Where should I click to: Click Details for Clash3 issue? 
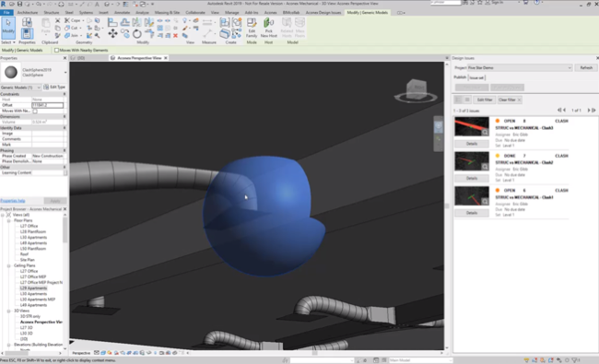472,144
